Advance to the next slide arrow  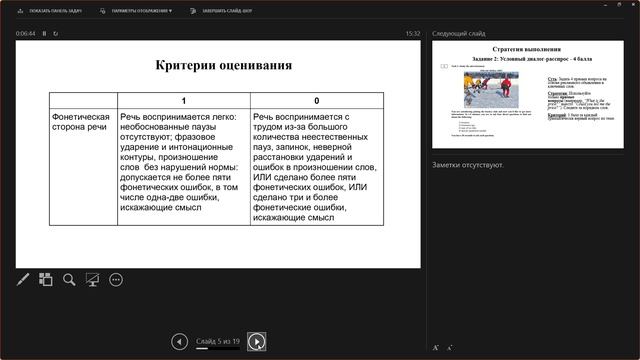(x=256, y=342)
